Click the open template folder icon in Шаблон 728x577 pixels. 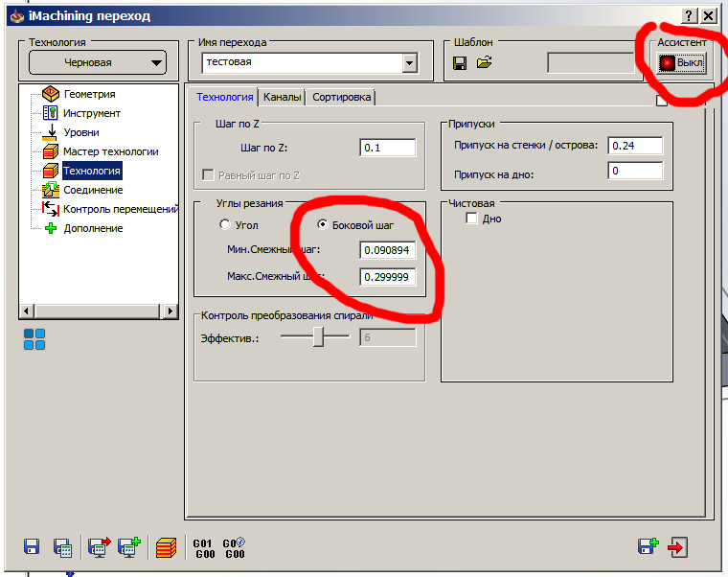pos(484,62)
